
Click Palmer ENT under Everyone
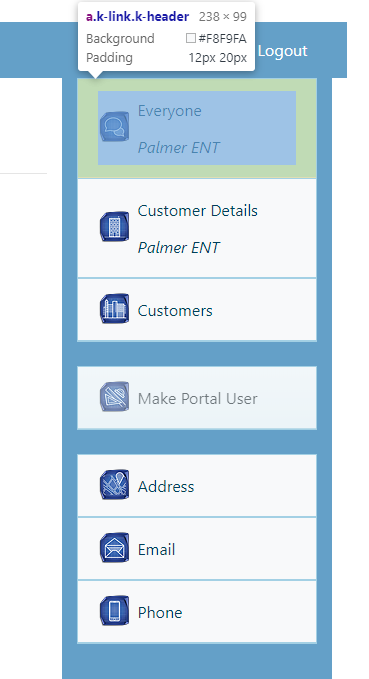[x=178, y=148]
